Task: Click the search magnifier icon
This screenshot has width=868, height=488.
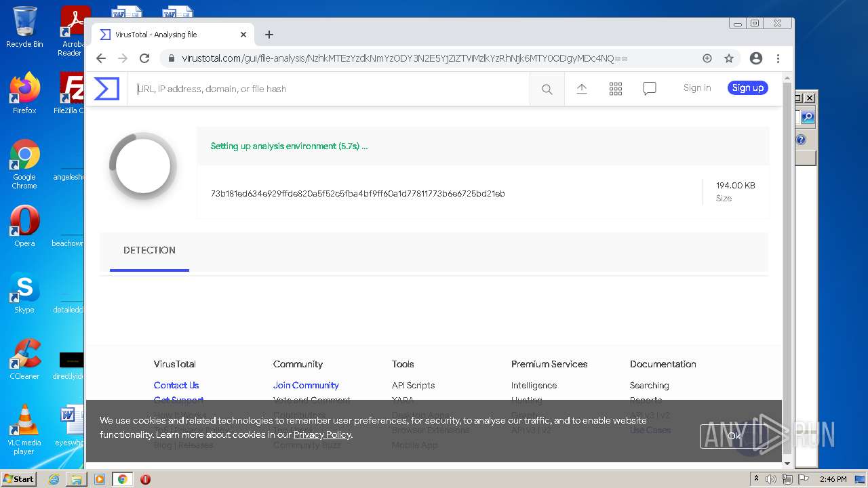Action: [x=547, y=89]
